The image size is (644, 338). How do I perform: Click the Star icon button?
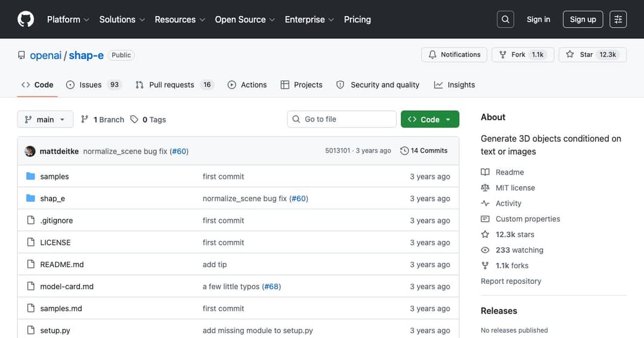569,54
